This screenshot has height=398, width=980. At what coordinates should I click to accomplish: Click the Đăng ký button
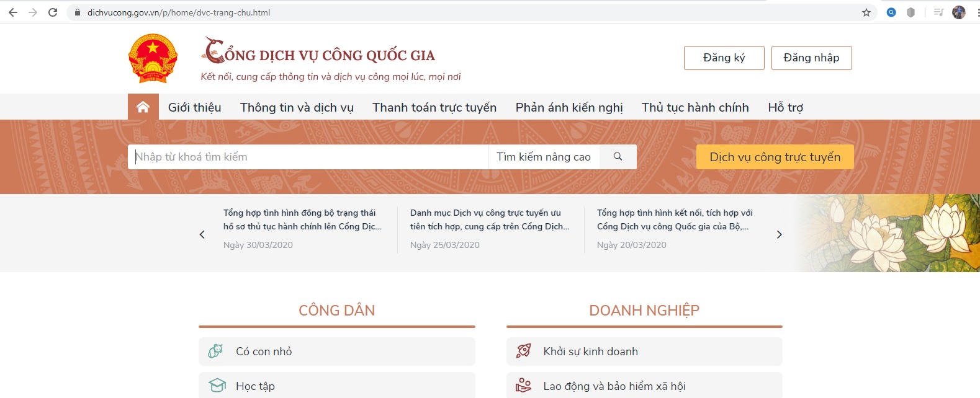coord(724,58)
